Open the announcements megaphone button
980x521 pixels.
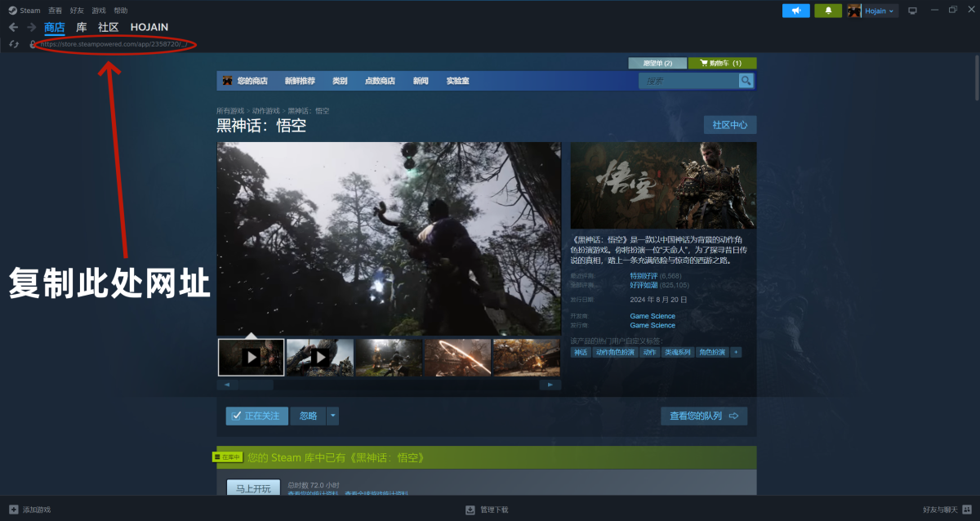point(796,11)
